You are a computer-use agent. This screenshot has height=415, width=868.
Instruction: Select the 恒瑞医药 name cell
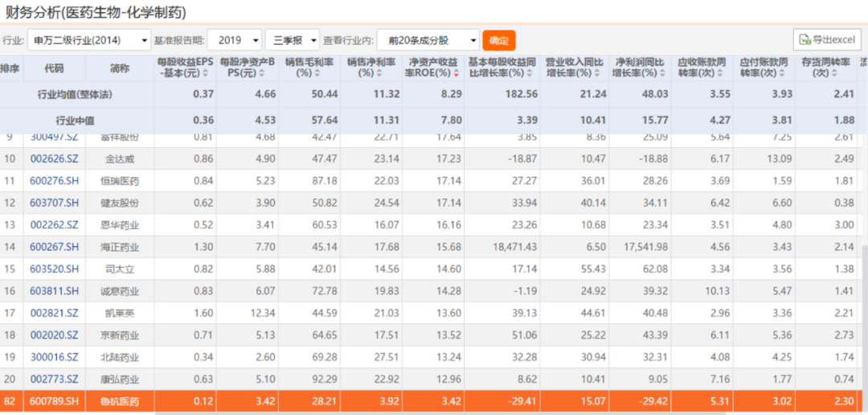pyautogui.click(x=120, y=181)
